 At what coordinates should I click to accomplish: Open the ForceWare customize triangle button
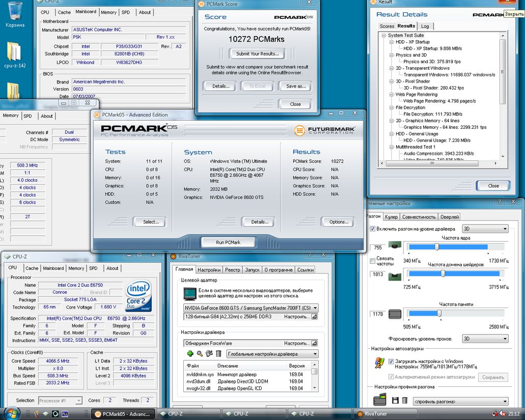314,343
